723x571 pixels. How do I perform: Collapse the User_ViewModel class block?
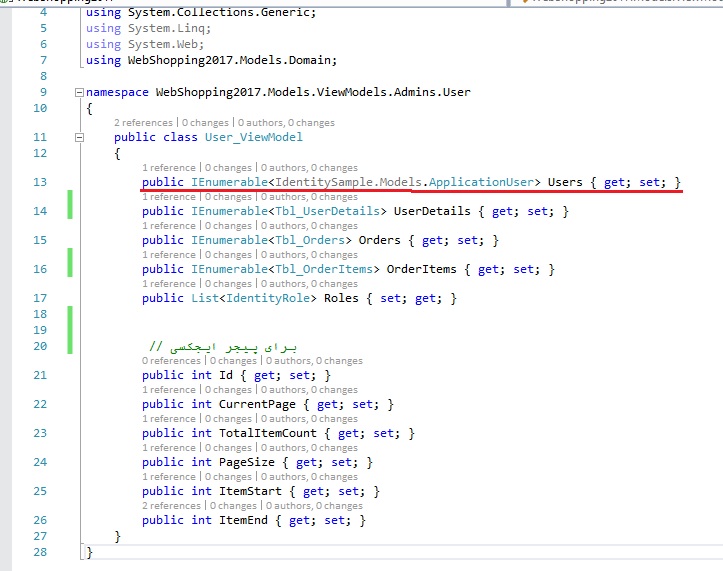coord(79,137)
